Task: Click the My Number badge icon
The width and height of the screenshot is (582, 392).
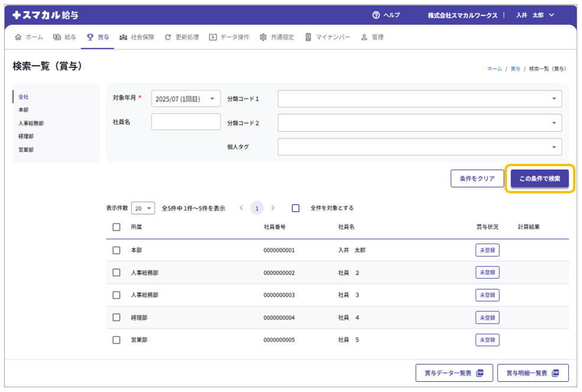Action: coord(308,37)
